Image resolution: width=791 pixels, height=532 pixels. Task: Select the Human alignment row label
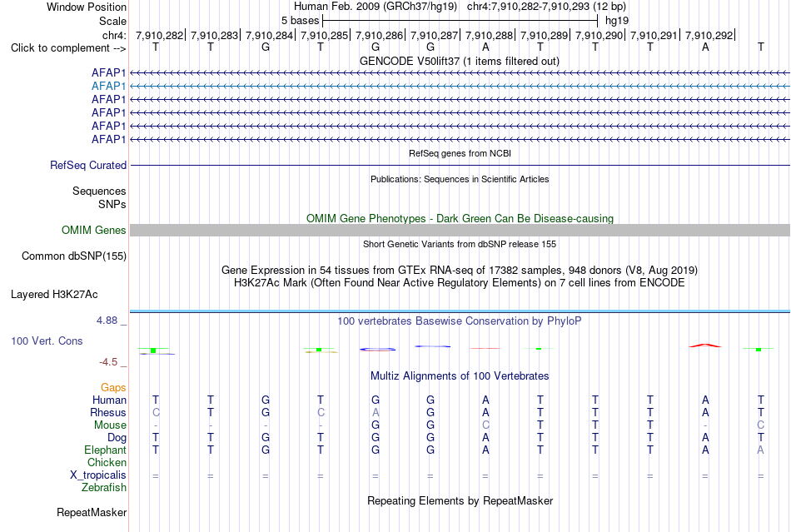point(109,400)
